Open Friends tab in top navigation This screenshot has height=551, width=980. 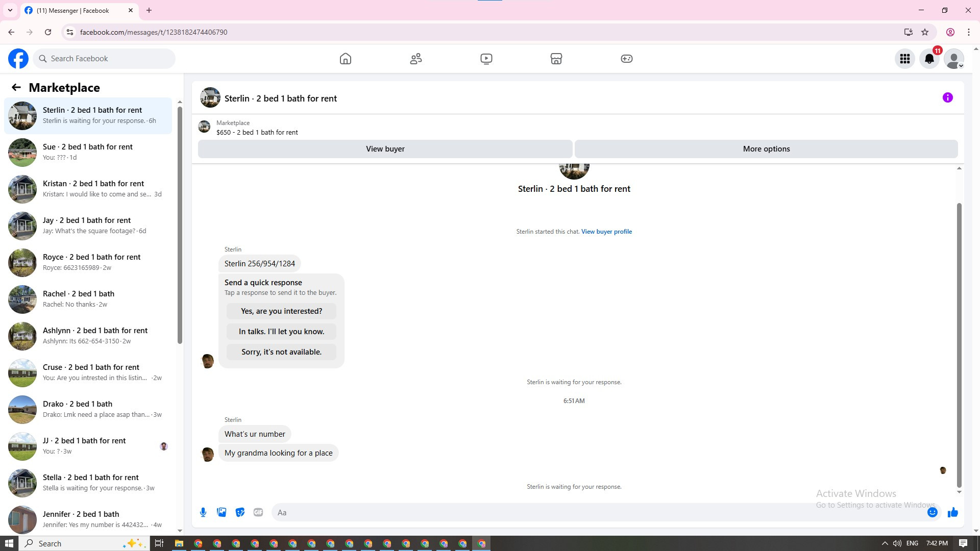tap(416, 59)
